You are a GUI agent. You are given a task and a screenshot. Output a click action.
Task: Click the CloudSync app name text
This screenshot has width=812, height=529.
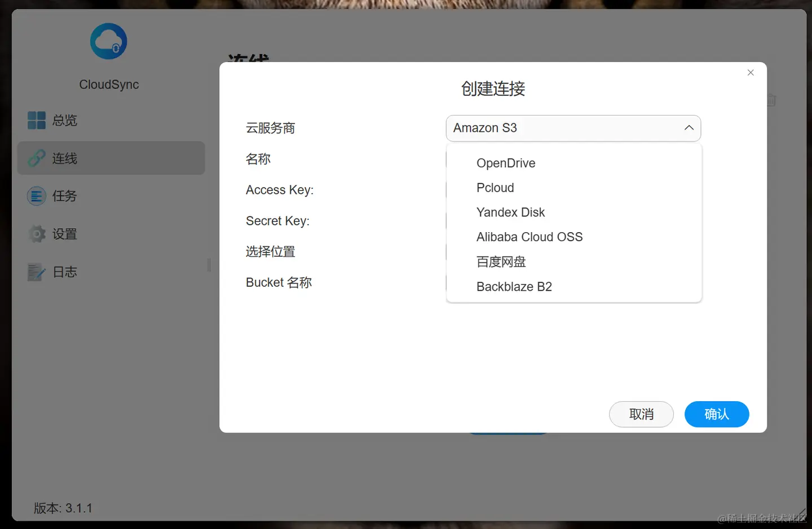pos(109,85)
